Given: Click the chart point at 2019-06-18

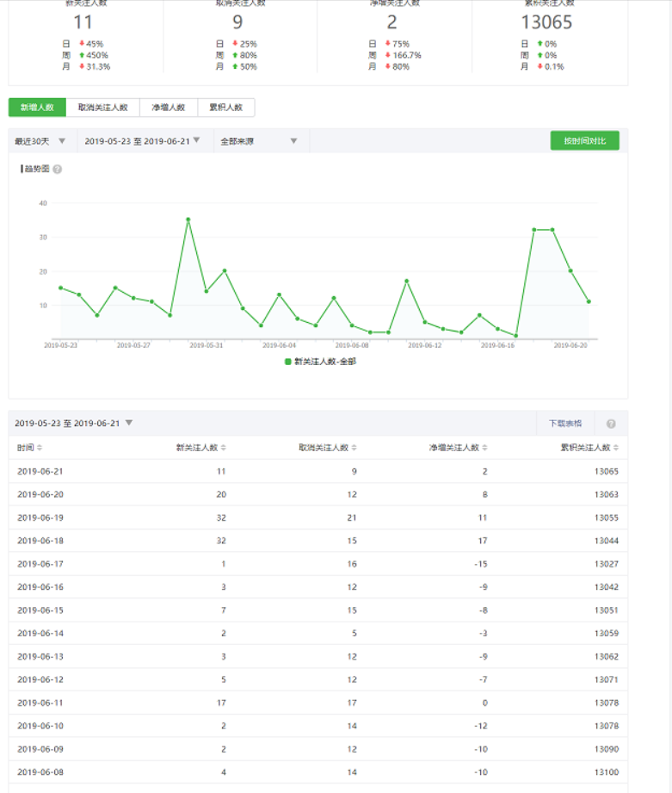Looking at the screenshot, I should coord(534,230).
